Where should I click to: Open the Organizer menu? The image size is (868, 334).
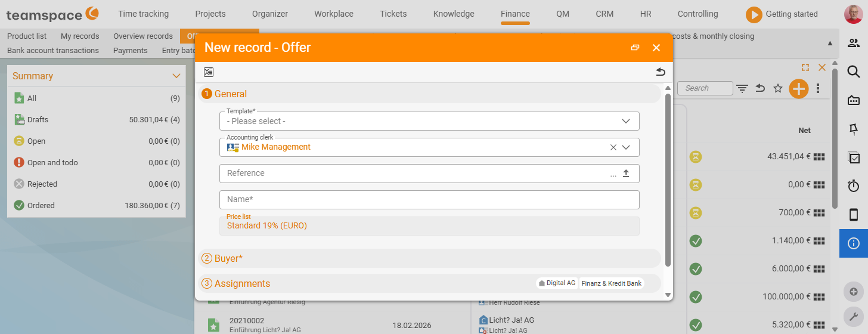(270, 14)
